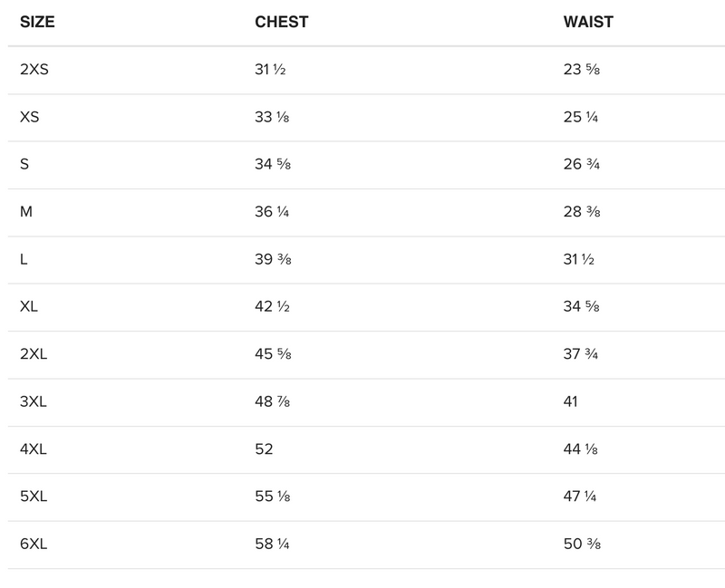
Task: Click the XL size label
Action: pos(28,306)
